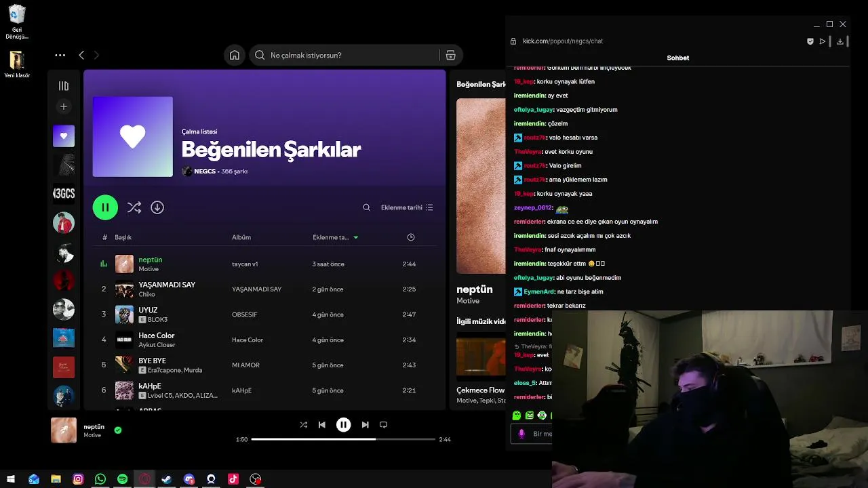Create a new playlist with plus icon
The width and height of the screenshot is (868, 488).
coord(64,106)
